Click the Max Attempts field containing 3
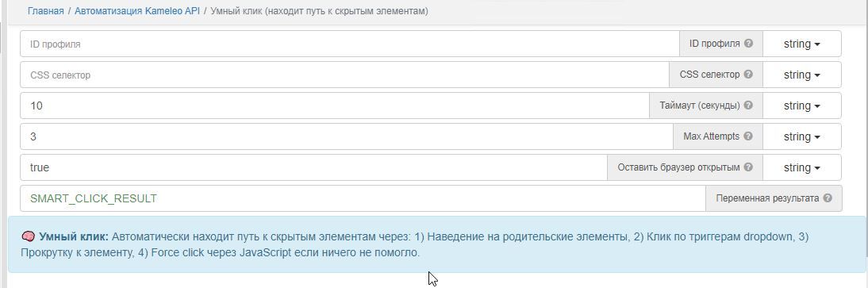The image size is (868, 288). [347, 136]
